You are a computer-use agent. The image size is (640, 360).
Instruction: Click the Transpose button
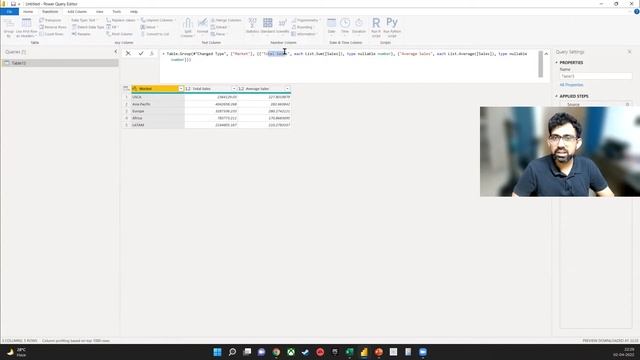[50, 20]
